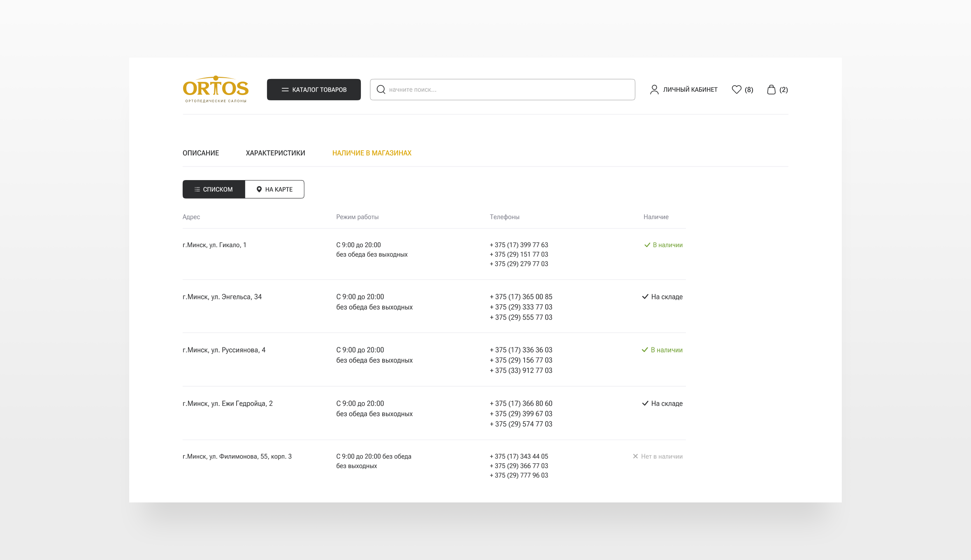The width and height of the screenshot is (971, 560).
Task: Click phone number +375 (17) 365 00 85
Action: [x=521, y=297]
